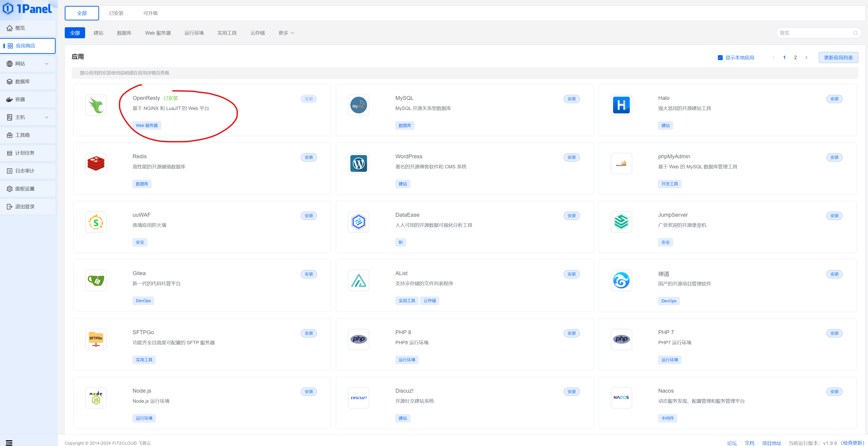The width and height of the screenshot is (868, 446).
Task: Open 容器 in the sidebar
Action: tap(28, 99)
